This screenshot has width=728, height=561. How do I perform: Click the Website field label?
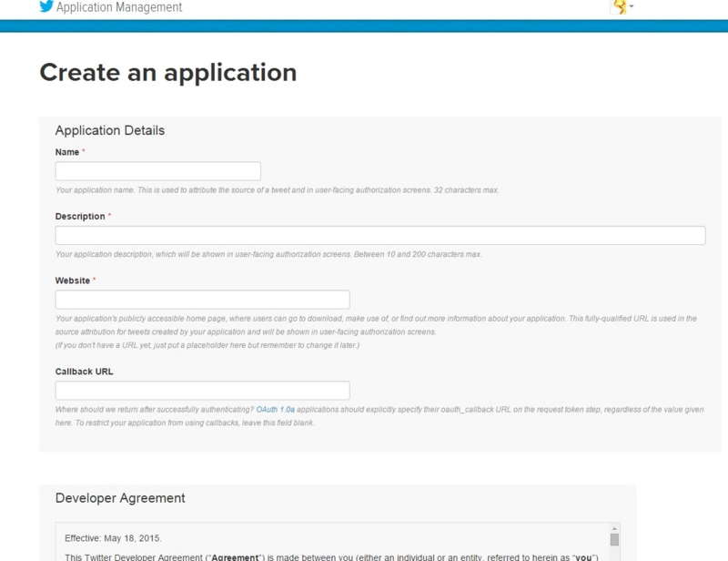click(x=73, y=280)
